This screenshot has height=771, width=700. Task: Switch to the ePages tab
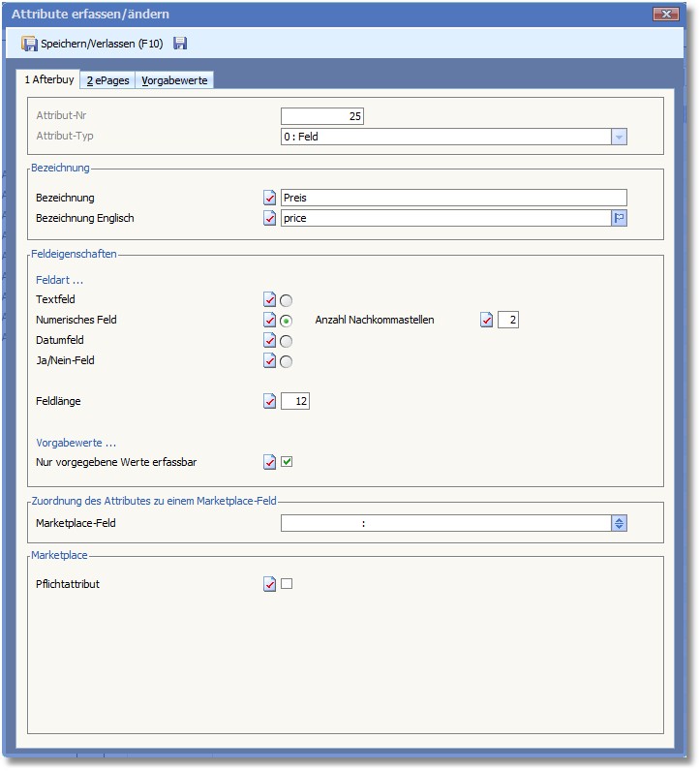[x=107, y=80]
